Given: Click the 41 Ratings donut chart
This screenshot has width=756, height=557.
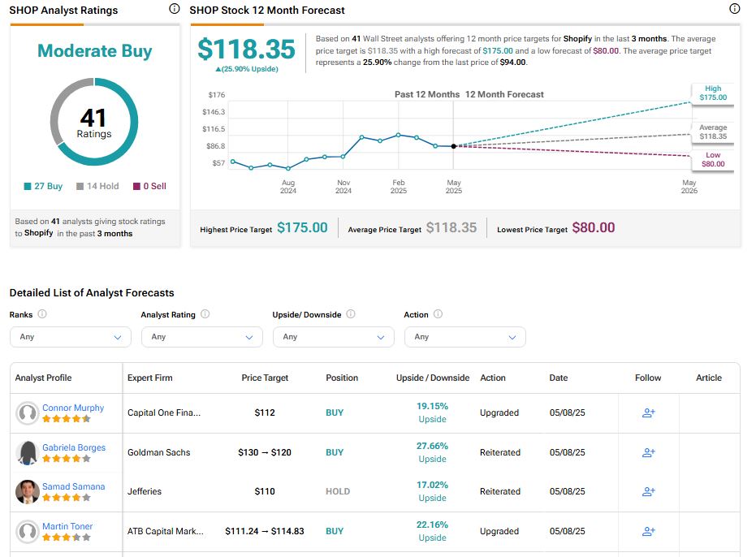Looking at the screenshot, I should (x=94, y=122).
